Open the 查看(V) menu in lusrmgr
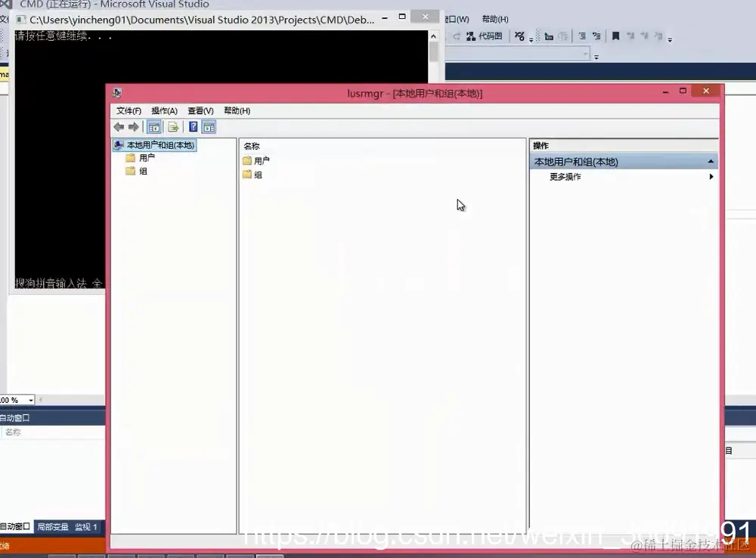The height and width of the screenshot is (558, 756). coord(200,111)
